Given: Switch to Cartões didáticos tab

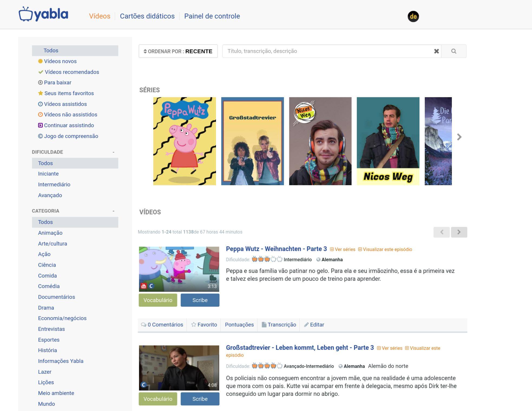Looking at the screenshot, I should point(147,16).
